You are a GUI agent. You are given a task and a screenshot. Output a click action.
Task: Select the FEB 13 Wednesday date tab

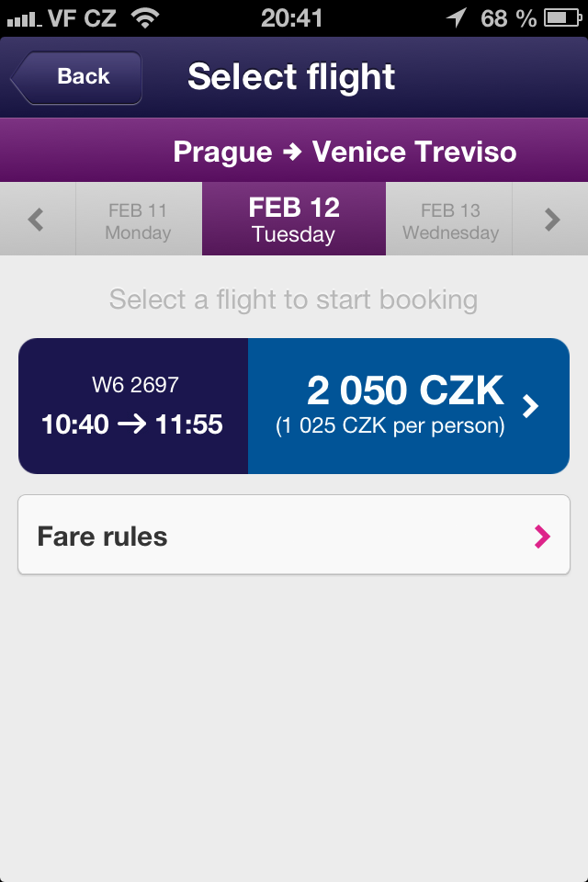[x=449, y=219]
